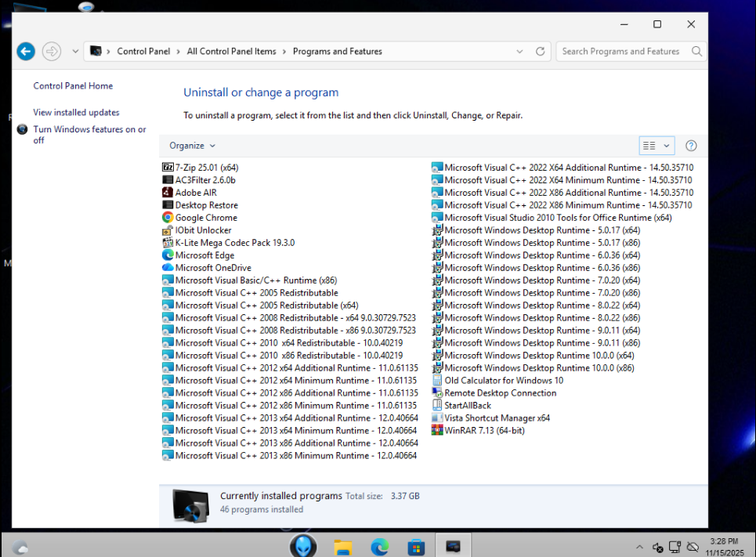The width and height of the screenshot is (756, 557).
Task: Click the Control Panel icon in address bar
Action: click(x=96, y=51)
